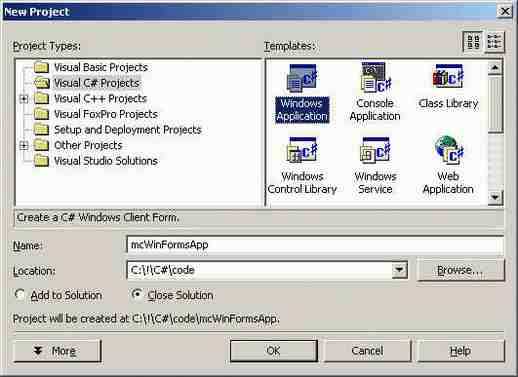Click 'Create a C# Windows Client Form.' description

(x=98, y=218)
